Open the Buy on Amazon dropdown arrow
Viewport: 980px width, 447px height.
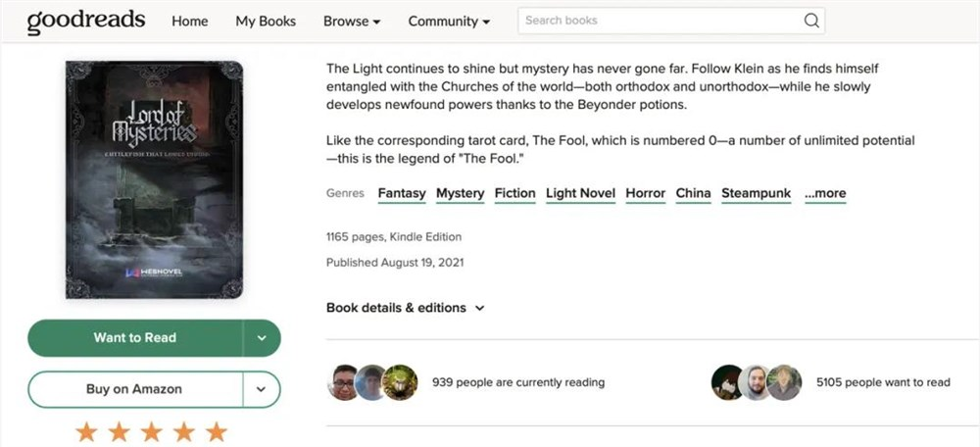(x=262, y=389)
